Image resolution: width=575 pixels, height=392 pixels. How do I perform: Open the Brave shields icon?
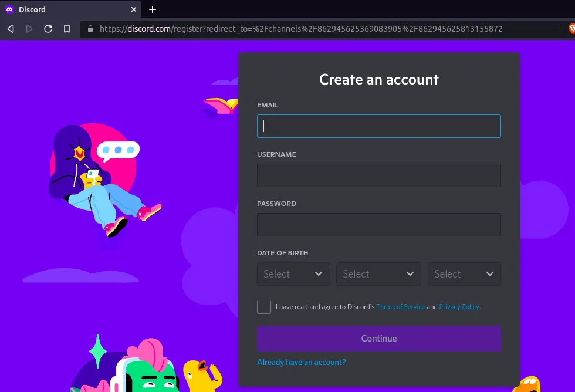[x=571, y=29]
